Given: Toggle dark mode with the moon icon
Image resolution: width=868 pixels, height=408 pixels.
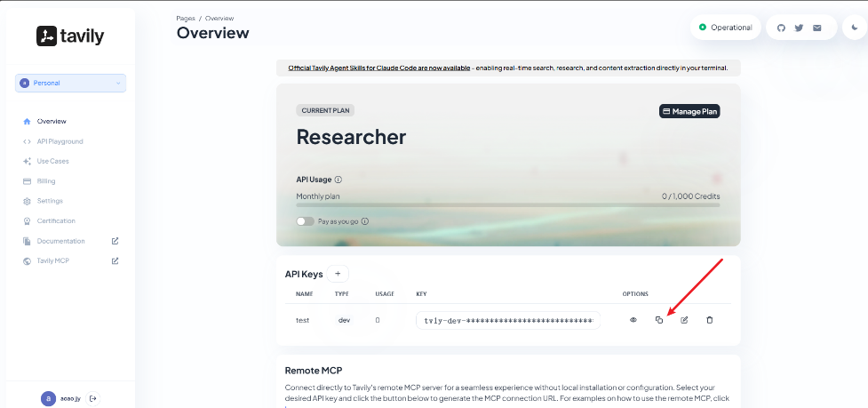Looking at the screenshot, I should 854,28.
